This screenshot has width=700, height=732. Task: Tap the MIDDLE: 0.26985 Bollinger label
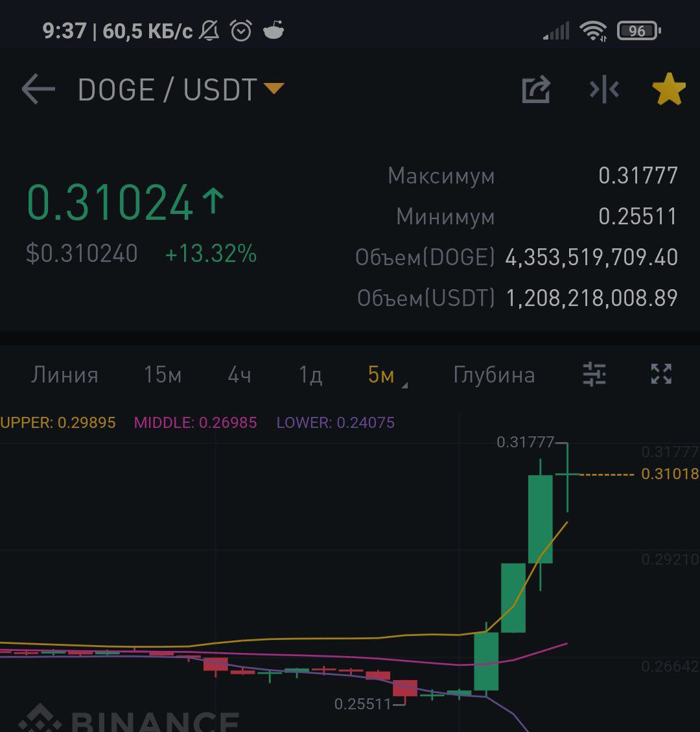[x=196, y=423]
